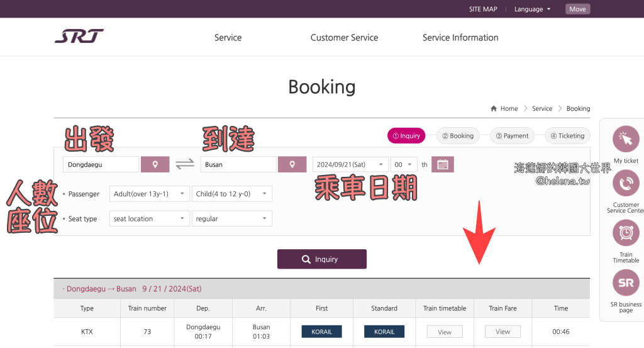
Task: Click the Home breadcrumb link
Action: [x=508, y=109]
